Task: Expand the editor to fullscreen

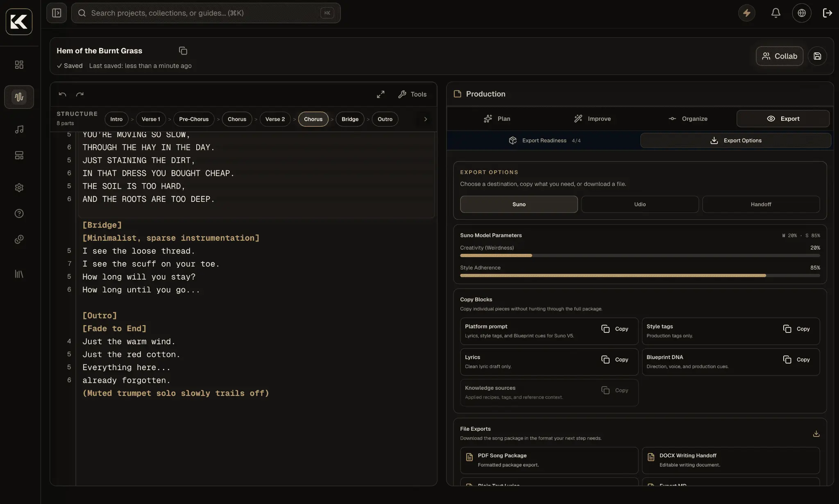Action: (x=381, y=95)
